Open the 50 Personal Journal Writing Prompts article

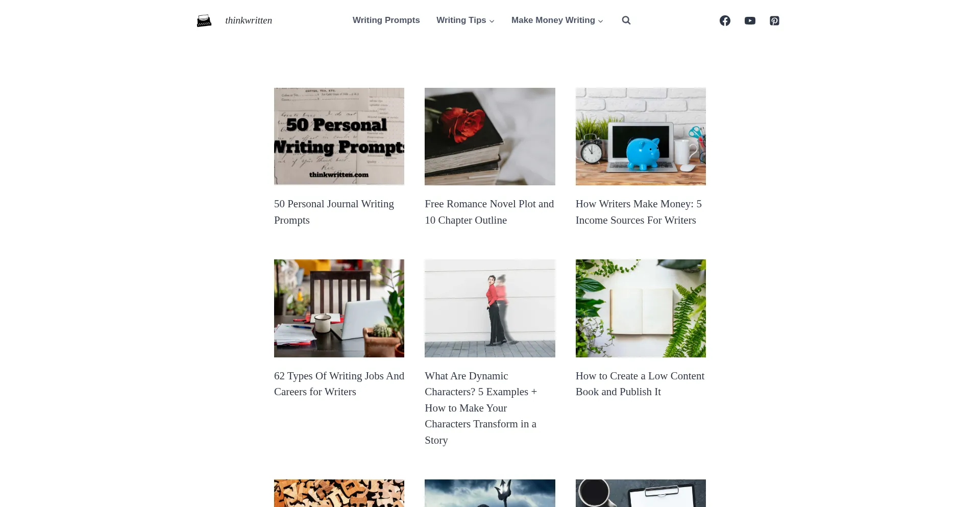click(x=334, y=212)
